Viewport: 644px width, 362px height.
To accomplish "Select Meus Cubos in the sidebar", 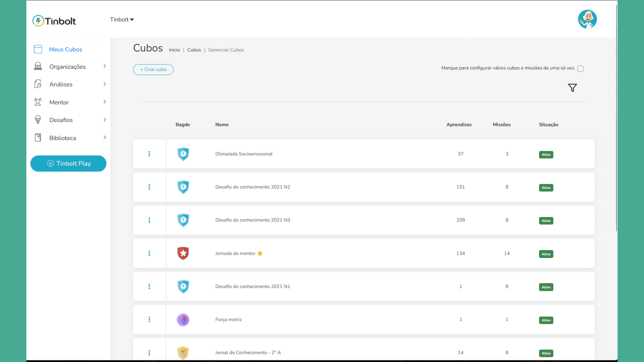I will pyautogui.click(x=65, y=49).
